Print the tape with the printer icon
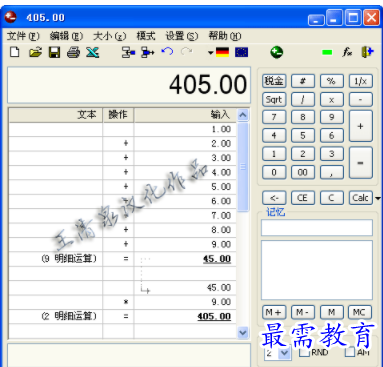 73,52
